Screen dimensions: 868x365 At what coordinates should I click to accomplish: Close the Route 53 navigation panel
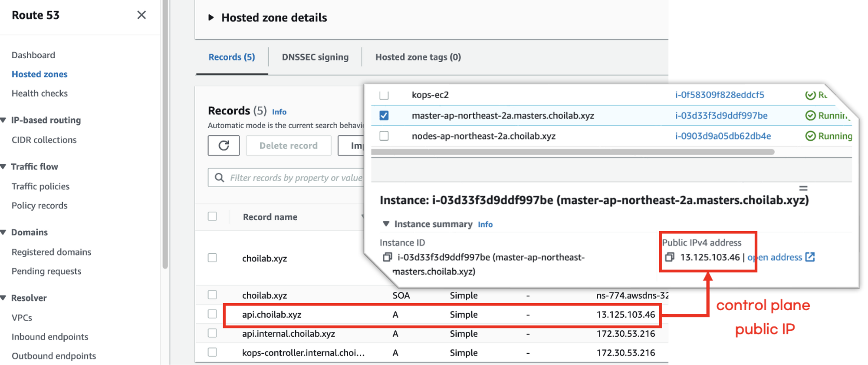click(141, 15)
